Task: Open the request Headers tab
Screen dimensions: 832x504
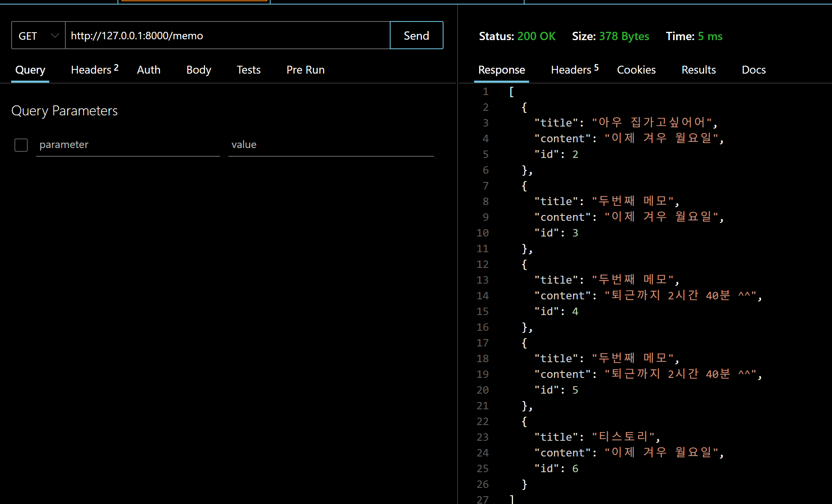Action: tap(94, 70)
